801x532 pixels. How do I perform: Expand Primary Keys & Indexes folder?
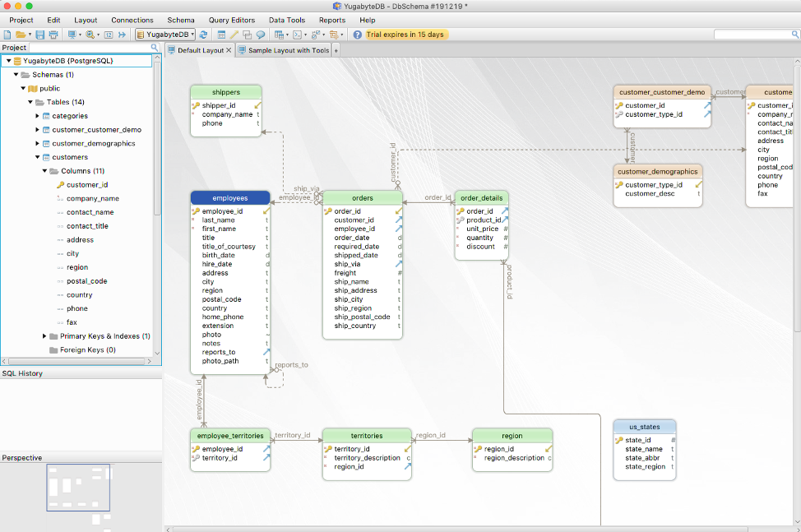pos(44,336)
